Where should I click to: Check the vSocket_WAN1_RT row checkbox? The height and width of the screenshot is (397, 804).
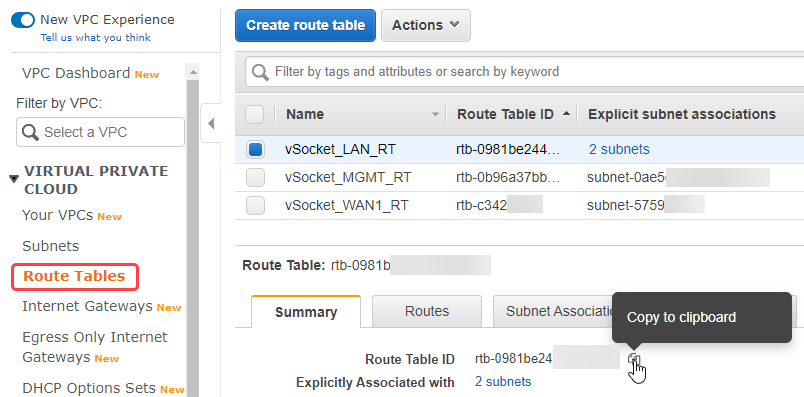[x=255, y=206]
